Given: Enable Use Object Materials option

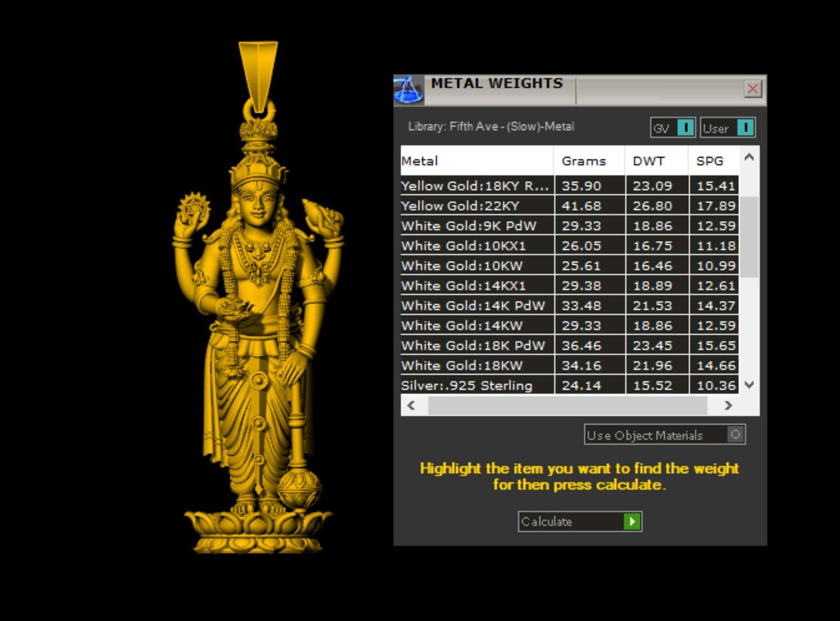Looking at the screenshot, I should 735,434.
